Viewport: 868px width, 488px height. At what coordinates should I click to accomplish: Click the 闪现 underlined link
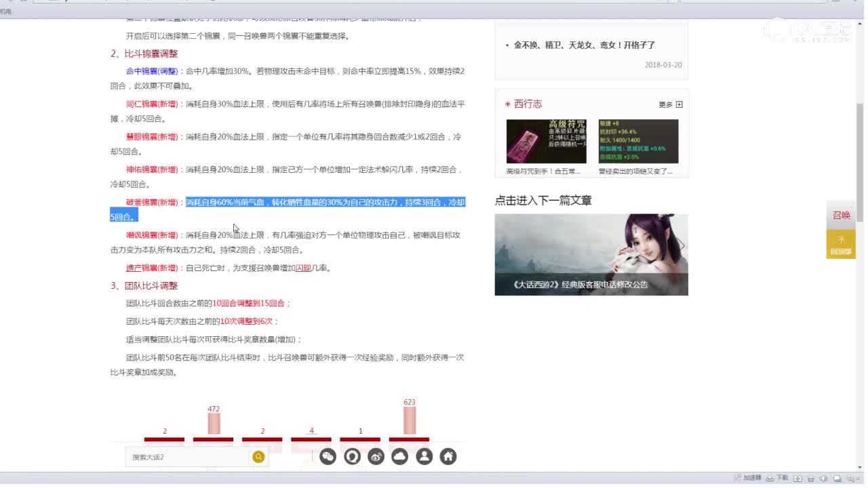coord(303,268)
